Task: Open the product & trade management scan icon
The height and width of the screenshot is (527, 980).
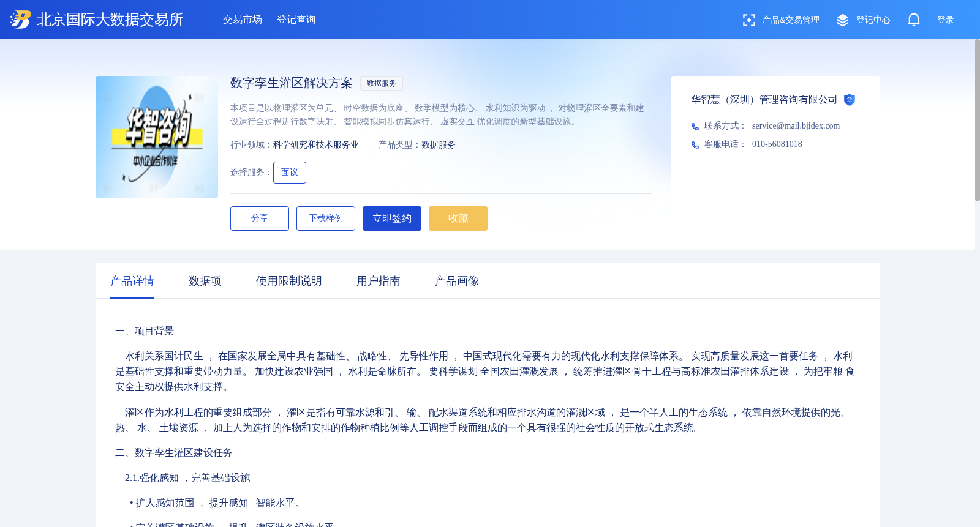Action: [748, 20]
